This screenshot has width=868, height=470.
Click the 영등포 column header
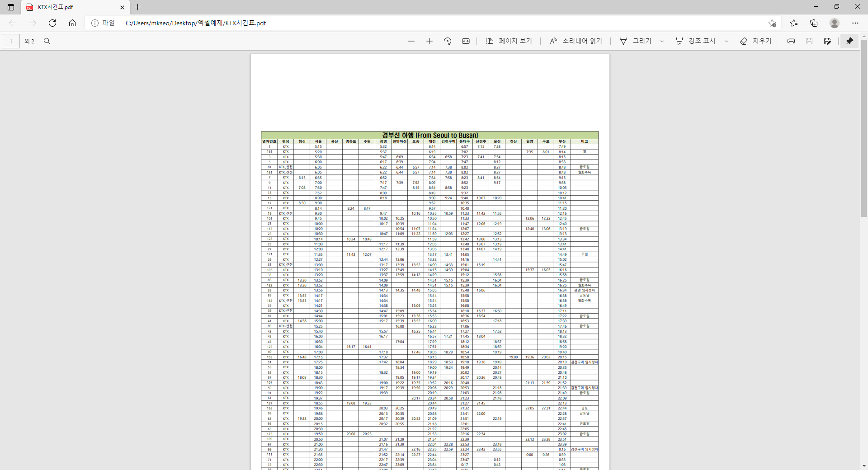(x=351, y=141)
